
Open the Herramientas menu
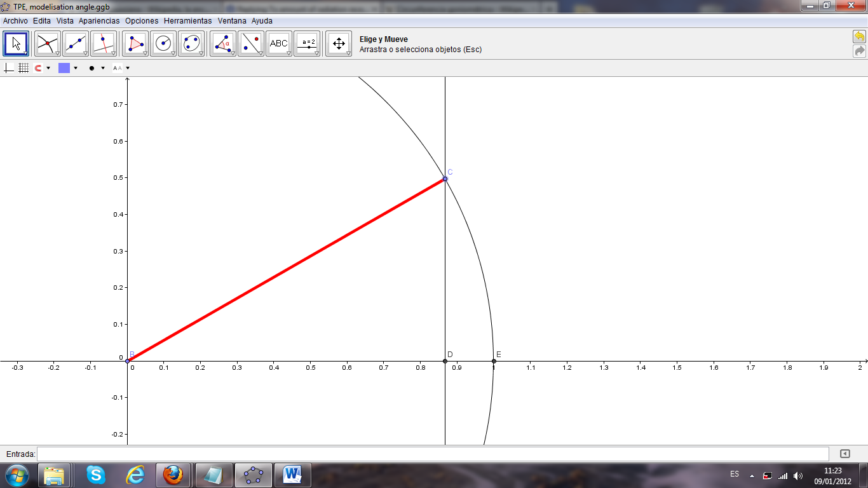(187, 21)
